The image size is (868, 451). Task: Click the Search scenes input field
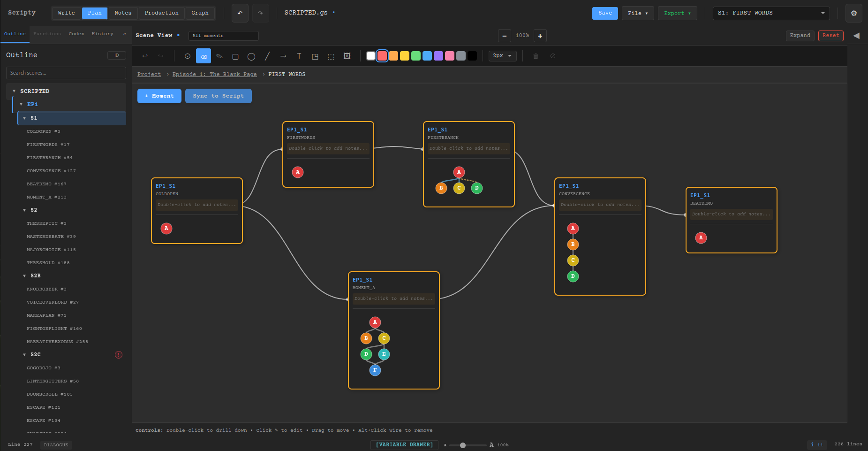click(66, 73)
